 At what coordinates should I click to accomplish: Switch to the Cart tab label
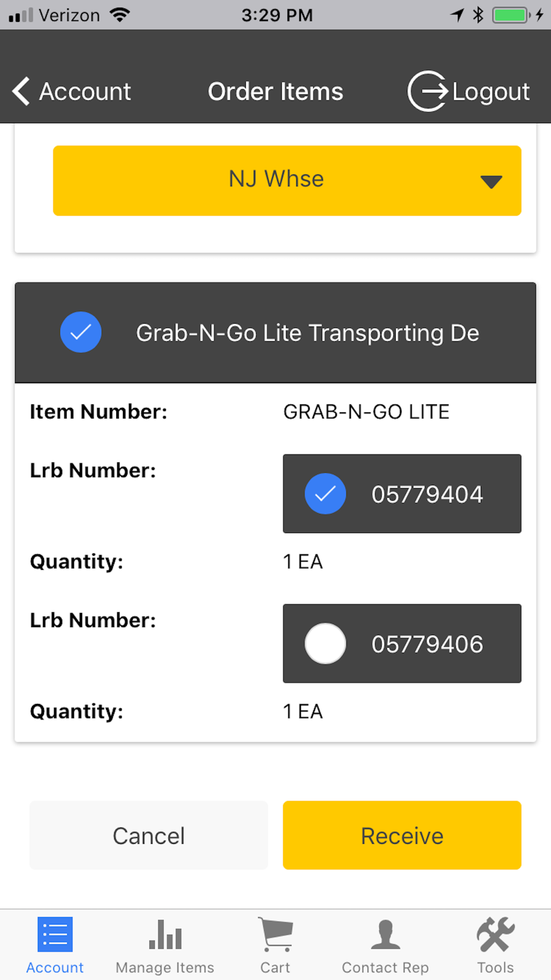[275, 967]
